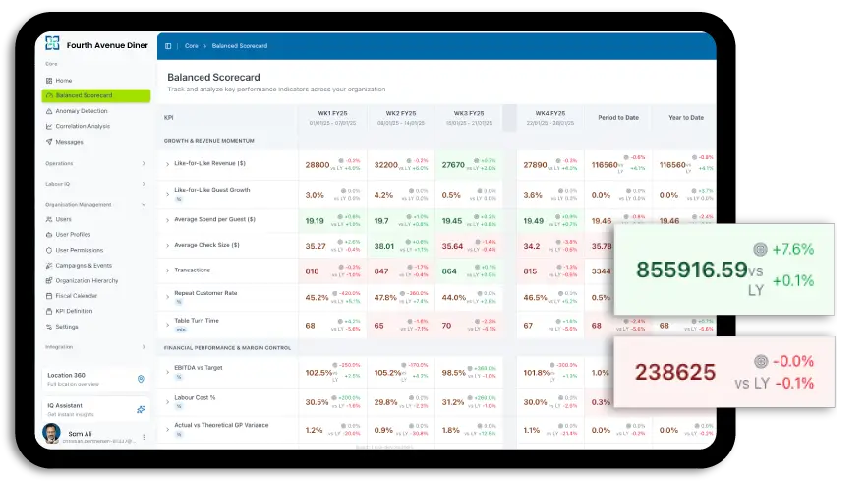Click the Year to Date column header
The height and width of the screenshot is (481, 868).
(x=686, y=117)
